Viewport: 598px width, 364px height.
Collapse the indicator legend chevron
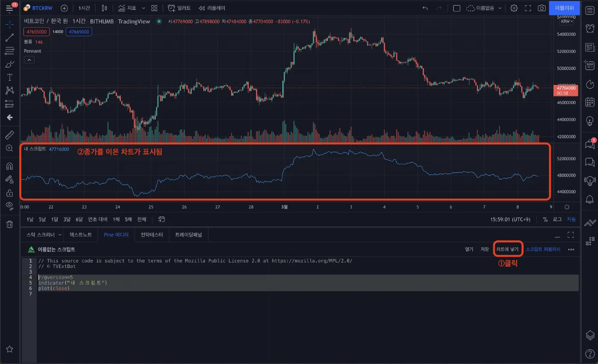pos(29,60)
